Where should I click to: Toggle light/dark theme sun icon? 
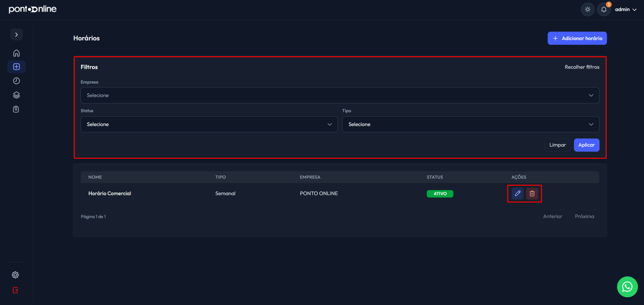pyautogui.click(x=588, y=9)
